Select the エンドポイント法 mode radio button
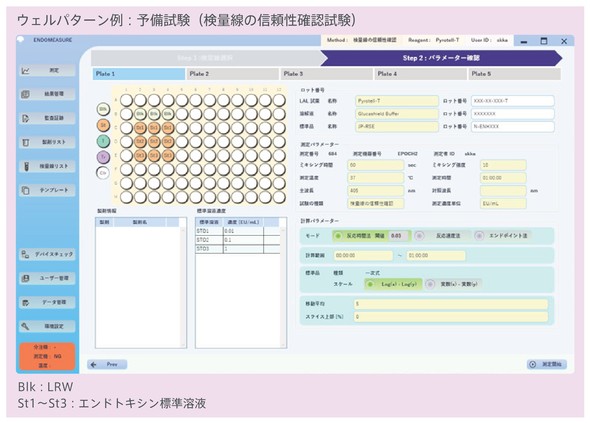This screenshot has width=590, height=423. pos(479,236)
